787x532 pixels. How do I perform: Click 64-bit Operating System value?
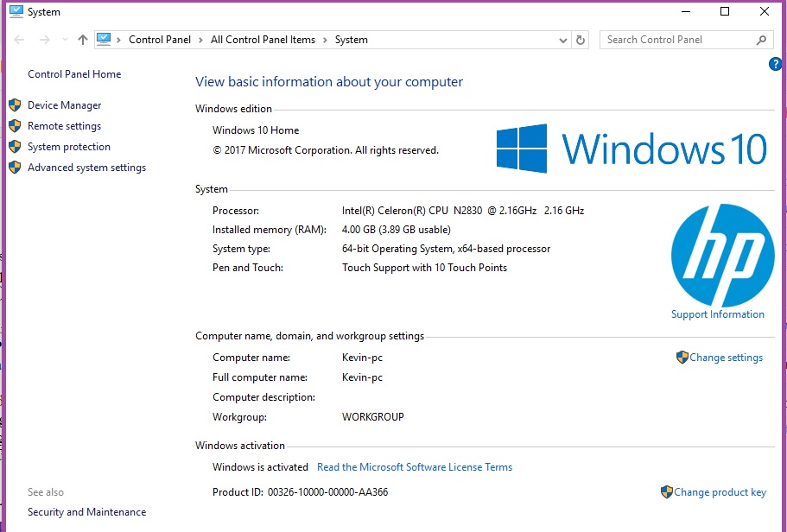click(446, 249)
